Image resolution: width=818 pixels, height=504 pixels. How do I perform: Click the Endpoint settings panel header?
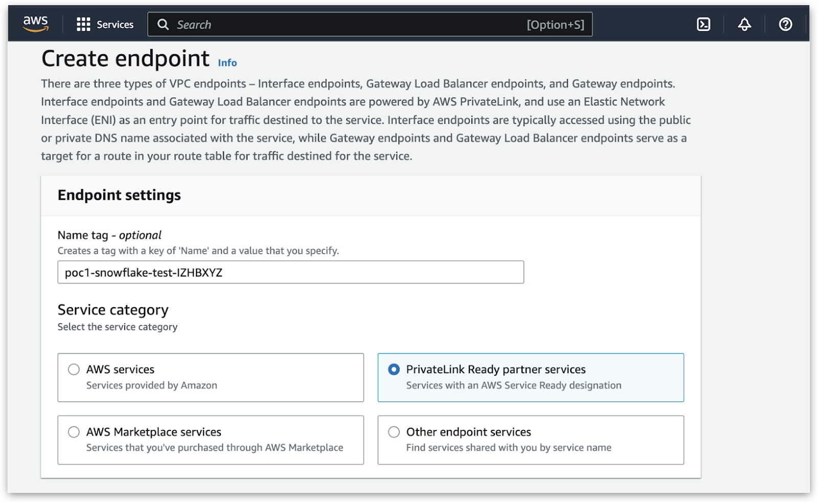[119, 195]
